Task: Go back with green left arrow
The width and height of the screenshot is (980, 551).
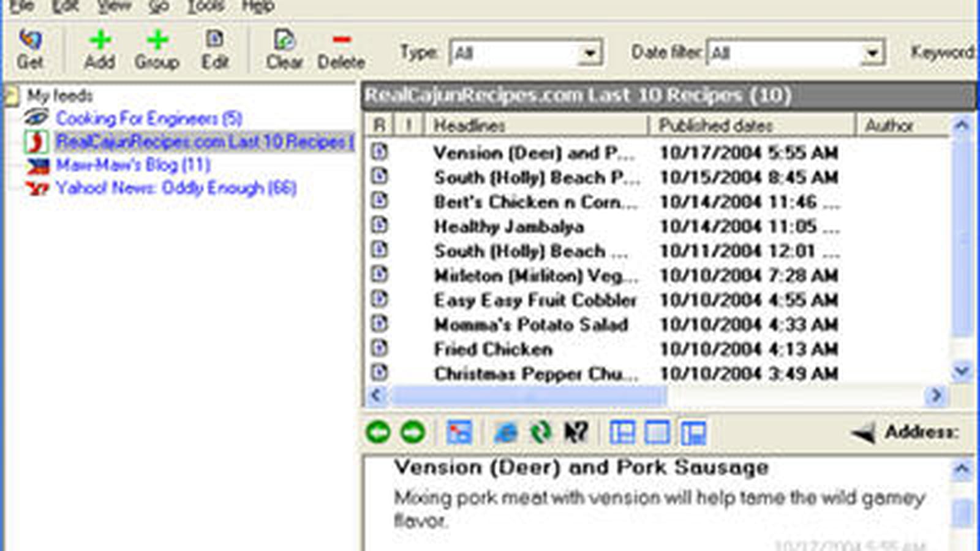Action: (378, 432)
